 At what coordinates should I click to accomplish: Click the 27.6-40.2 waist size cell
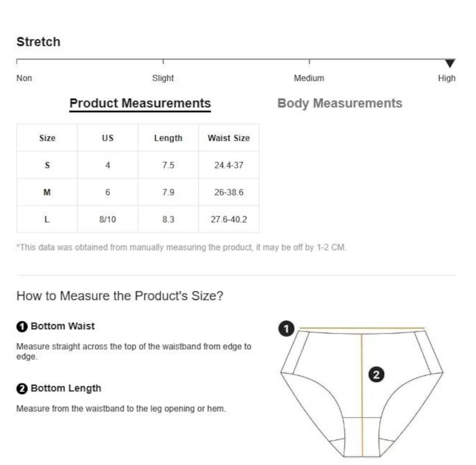[x=229, y=219]
